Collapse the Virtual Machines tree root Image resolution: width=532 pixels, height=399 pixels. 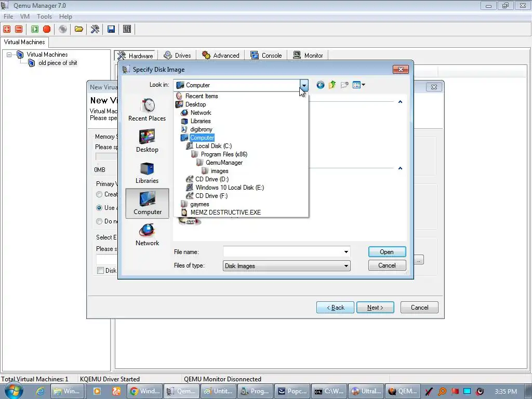click(x=9, y=54)
